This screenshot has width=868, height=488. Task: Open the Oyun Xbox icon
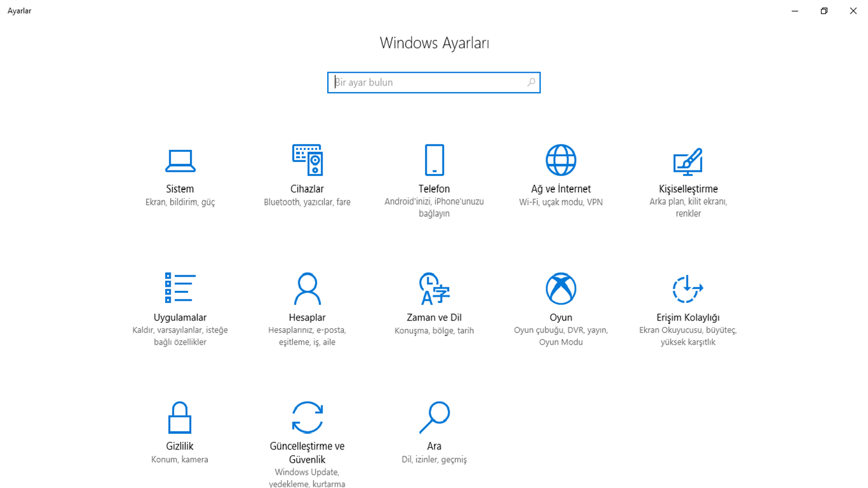[x=561, y=289]
